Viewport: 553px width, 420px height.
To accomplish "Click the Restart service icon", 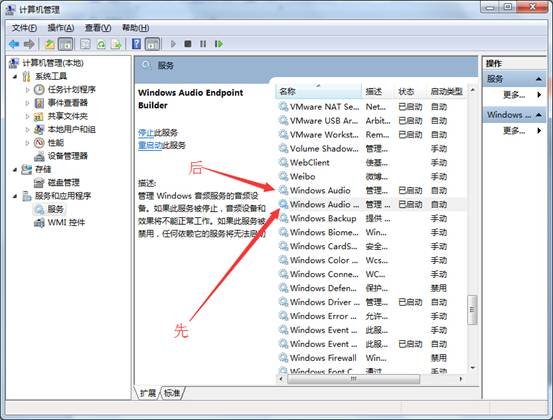I will coord(219,44).
